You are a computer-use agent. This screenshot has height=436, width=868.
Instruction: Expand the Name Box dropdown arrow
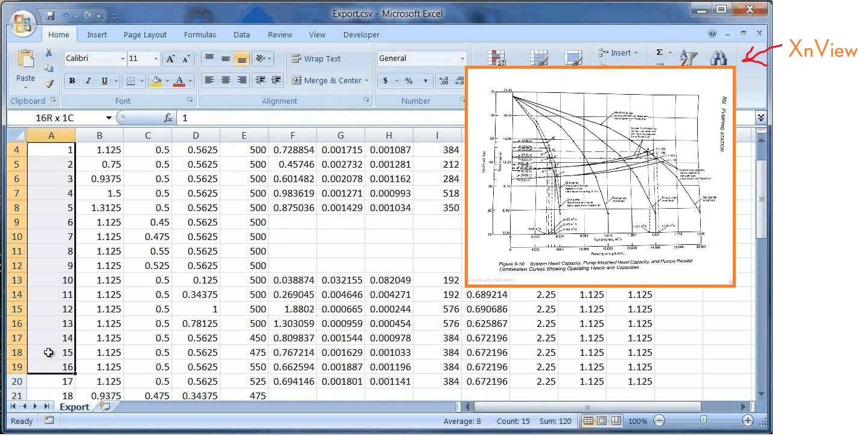coord(109,118)
